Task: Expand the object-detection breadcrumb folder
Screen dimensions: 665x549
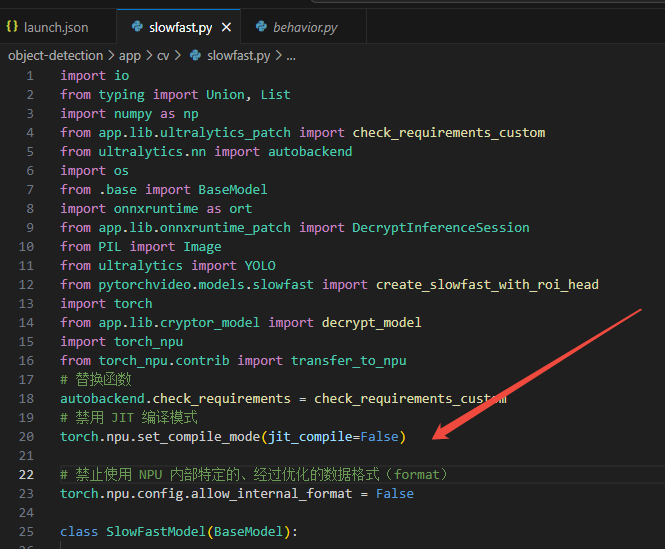Action: coord(55,56)
